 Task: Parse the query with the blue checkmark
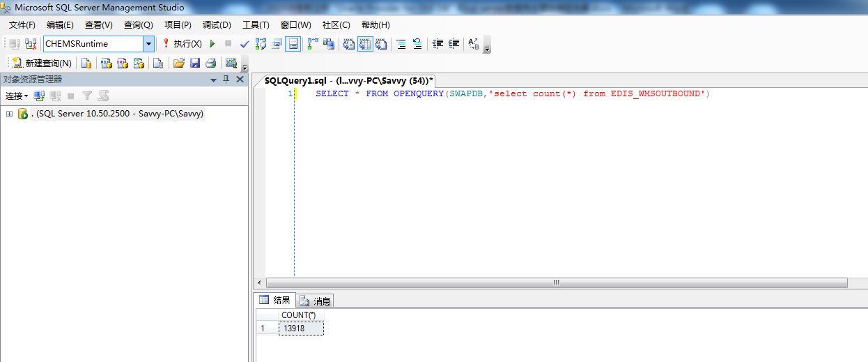point(245,44)
